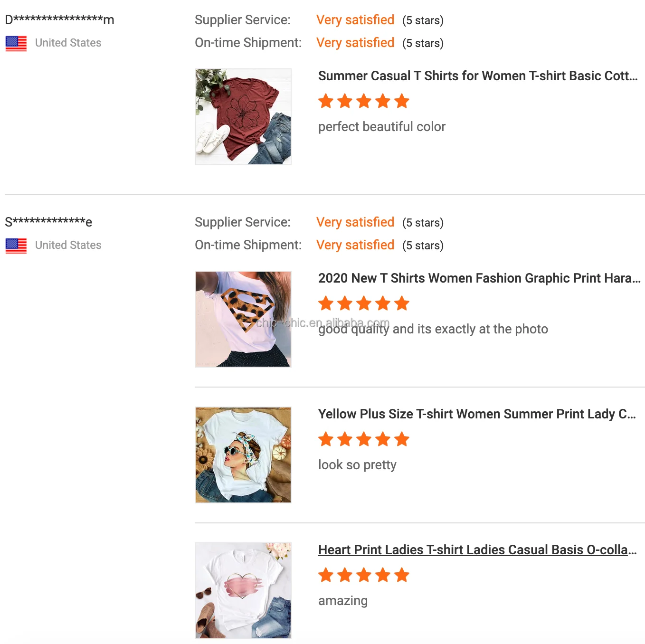
Task: Click the star rating under Yellow Plus Size shirt
Action: 363,439
